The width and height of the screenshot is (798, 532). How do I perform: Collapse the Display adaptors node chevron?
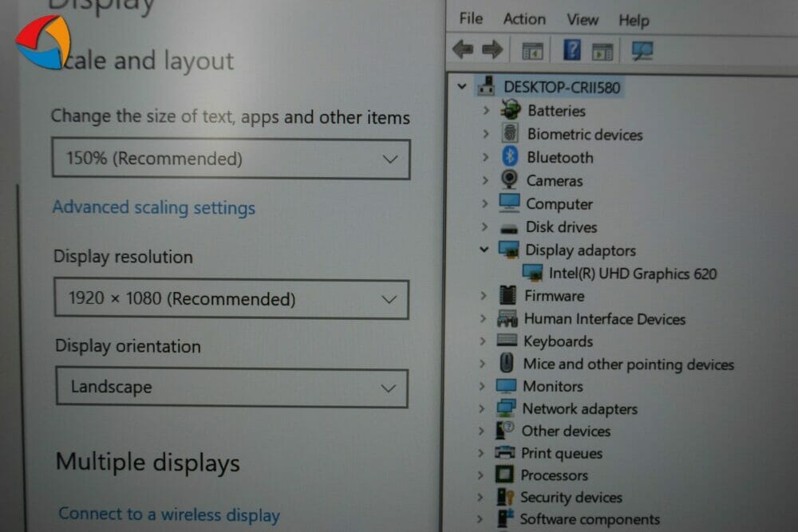coord(484,249)
